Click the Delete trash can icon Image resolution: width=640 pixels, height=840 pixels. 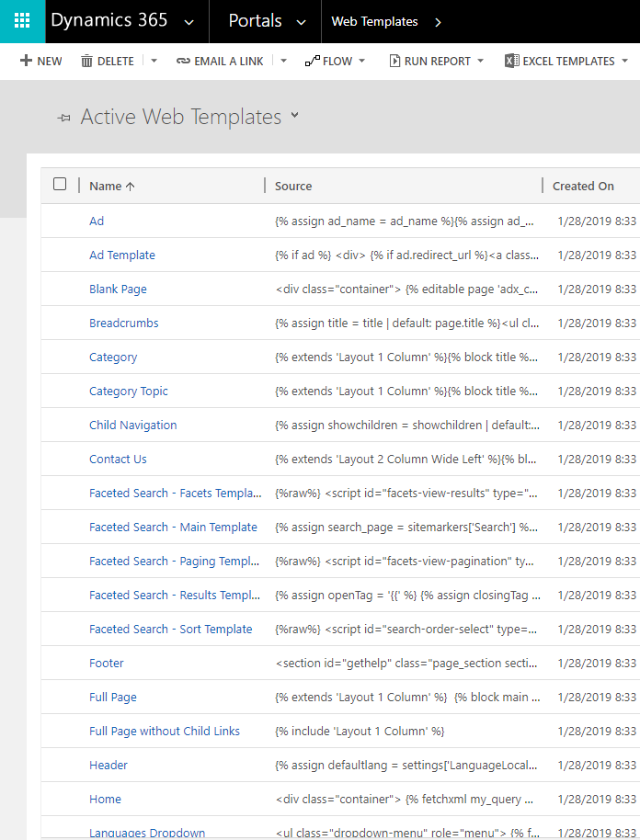click(x=86, y=61)
